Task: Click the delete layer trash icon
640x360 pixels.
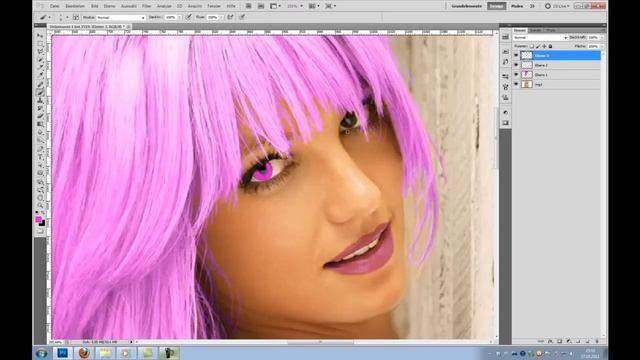Action: coord(597,341)
